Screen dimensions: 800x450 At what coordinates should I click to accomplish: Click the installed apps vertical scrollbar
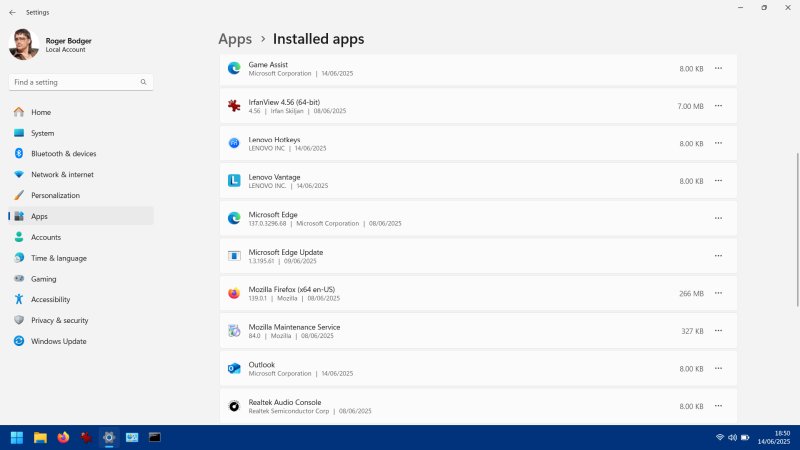797,230
